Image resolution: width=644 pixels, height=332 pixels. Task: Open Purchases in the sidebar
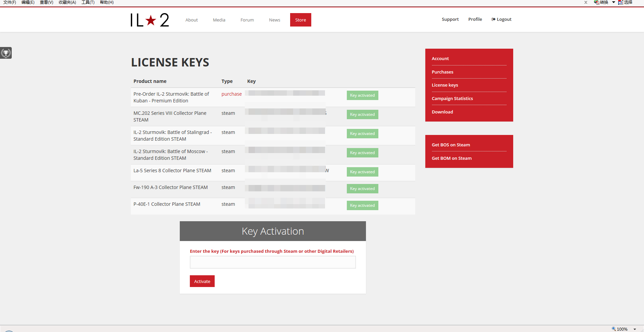click(442, 72)
